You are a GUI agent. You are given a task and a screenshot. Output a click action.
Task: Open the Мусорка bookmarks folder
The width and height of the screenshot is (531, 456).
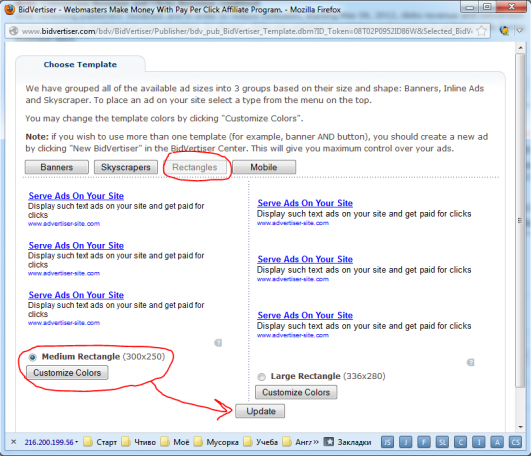point(216,442)
